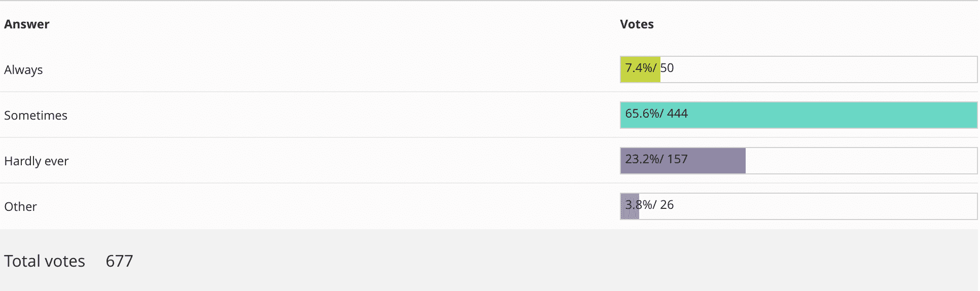The width and height of the screenshot is (980, 291).
Task: Click empty portion of Always bar
Action: tap(822, 69)
